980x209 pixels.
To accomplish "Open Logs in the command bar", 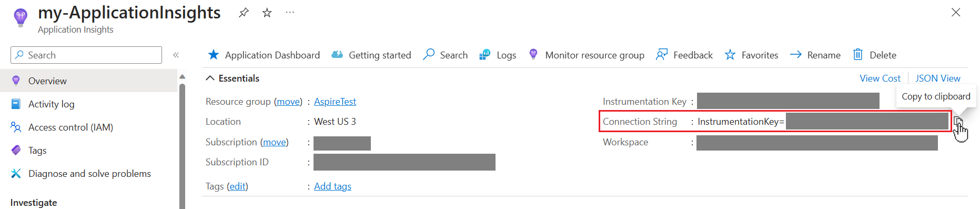I will tap(498, 55).
